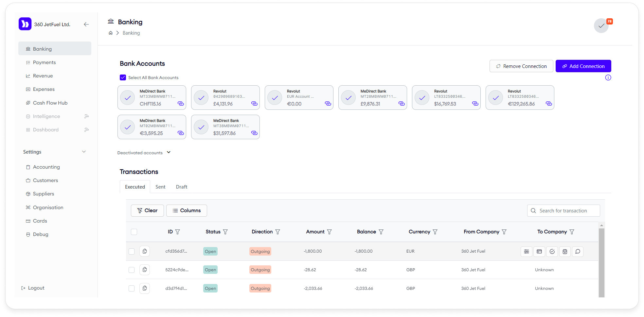Image resolution: width=644 pixels, height=317 pixels.
Task: Click link icon on €129,265.86 Revolut card
Action: pos(549,104)
